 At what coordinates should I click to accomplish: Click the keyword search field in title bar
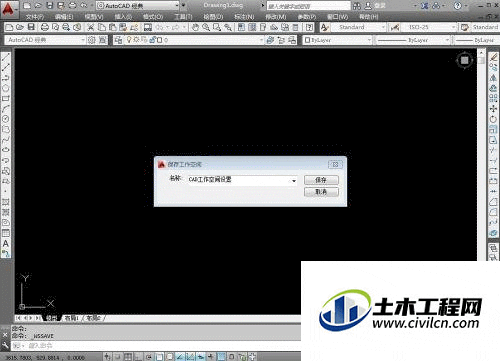[x=309, y=6]
